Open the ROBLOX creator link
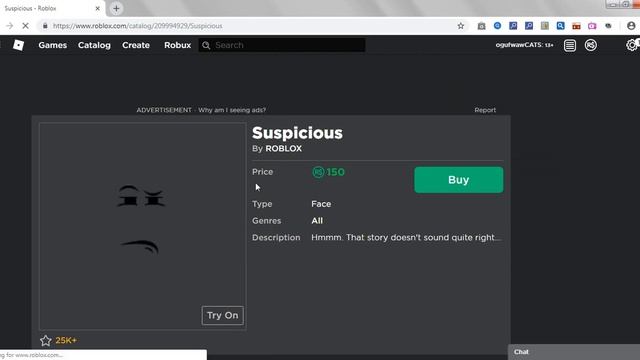The width and height of the screenshot is (640, 360). tap(284, 149)
